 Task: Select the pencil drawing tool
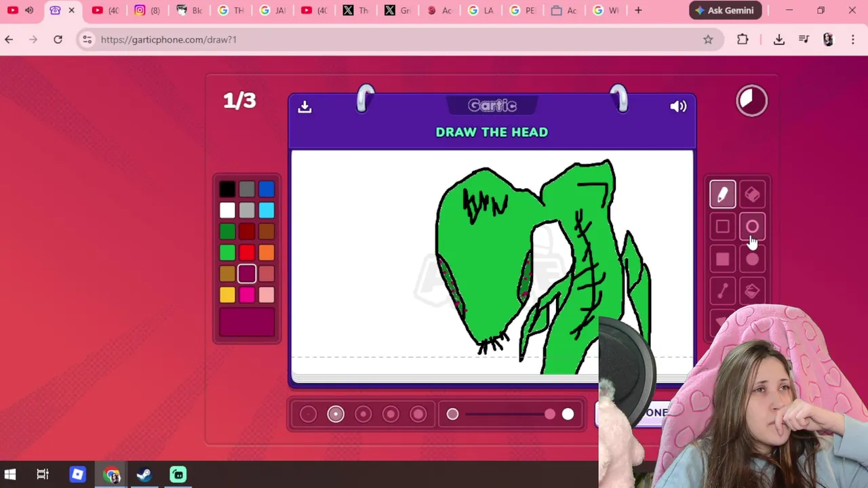click(x=722, y=195)
